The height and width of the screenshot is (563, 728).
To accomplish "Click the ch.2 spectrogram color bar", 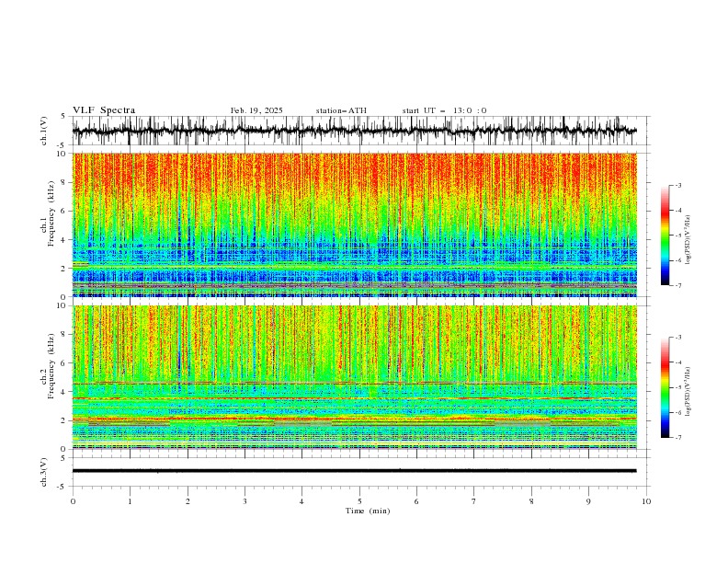I will tap(665, 387).
